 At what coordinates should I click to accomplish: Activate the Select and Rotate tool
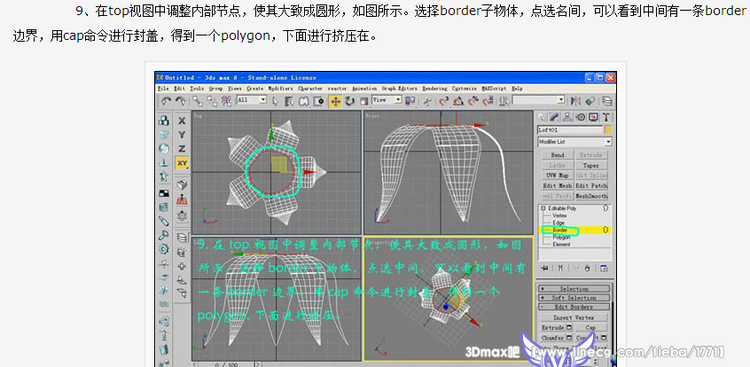tap(350, 101)
